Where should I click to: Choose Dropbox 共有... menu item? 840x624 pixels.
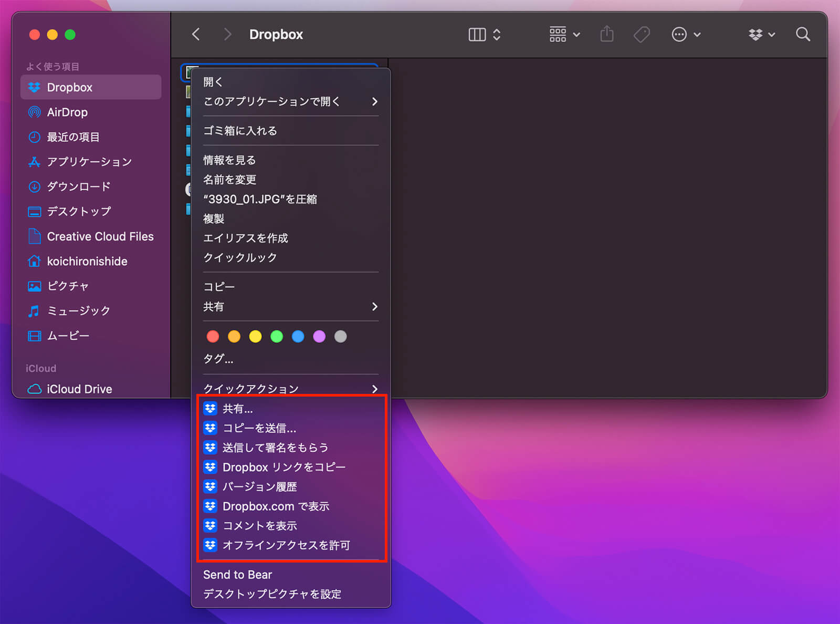pos(291,409)
